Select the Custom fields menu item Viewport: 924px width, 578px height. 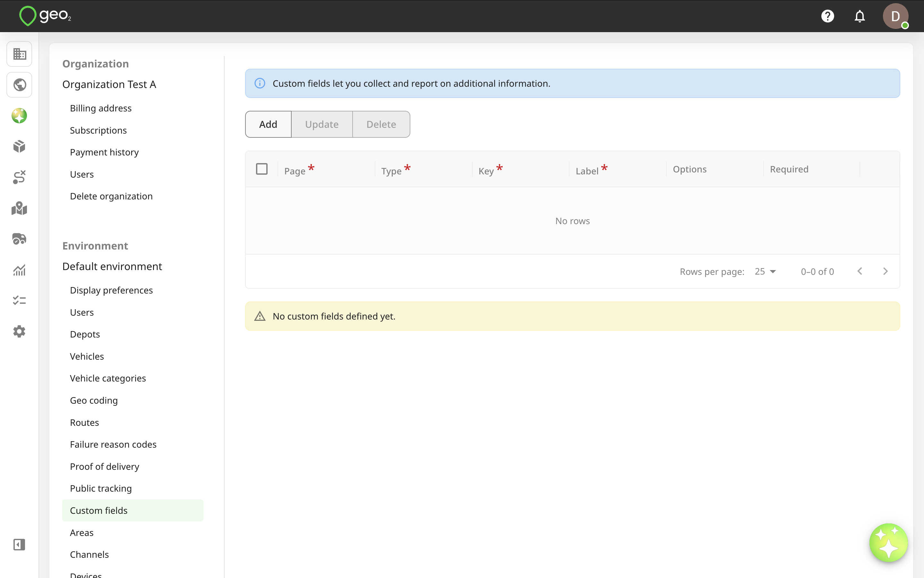coord(133,510)
